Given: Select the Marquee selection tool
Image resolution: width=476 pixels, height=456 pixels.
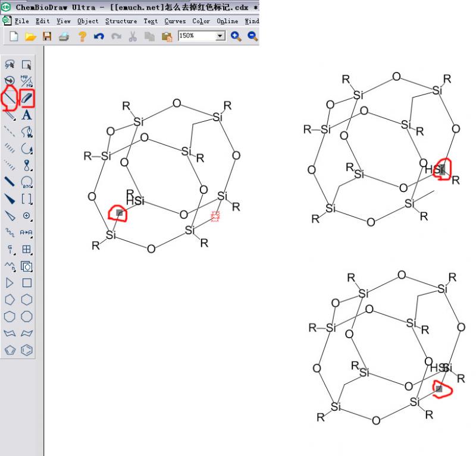Looking at the screenshot, I should 27,65.
